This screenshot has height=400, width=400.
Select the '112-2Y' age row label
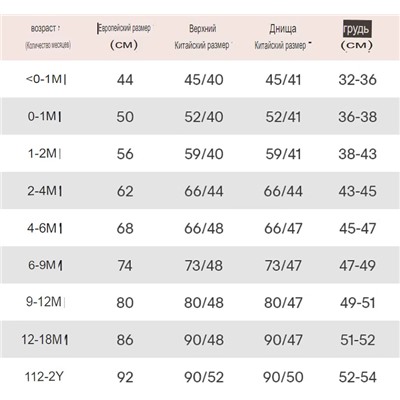(x=44, y=377)
